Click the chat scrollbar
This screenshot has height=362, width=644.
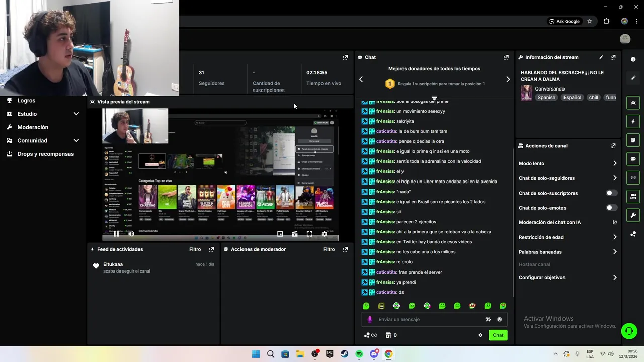point(513,199)
